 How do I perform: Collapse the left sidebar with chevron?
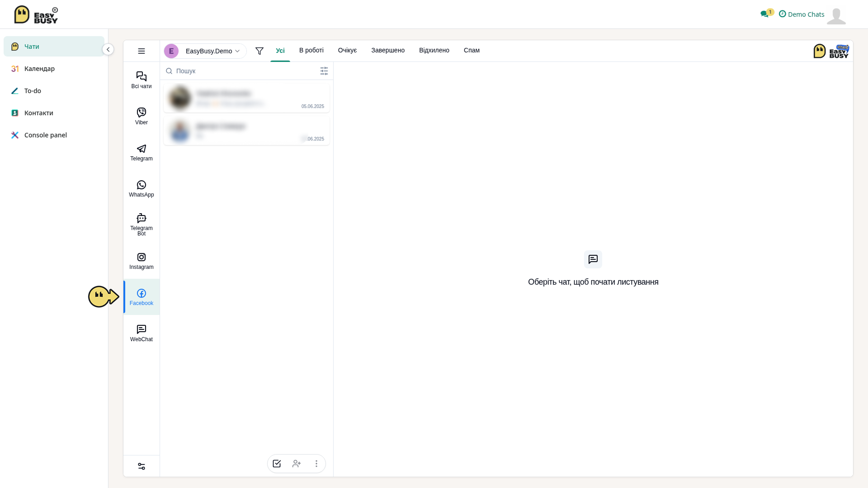[x=108, y=49]
